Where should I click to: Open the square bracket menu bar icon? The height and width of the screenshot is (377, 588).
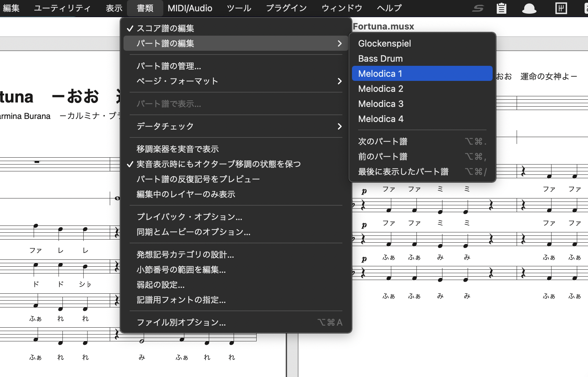point(561,8)
